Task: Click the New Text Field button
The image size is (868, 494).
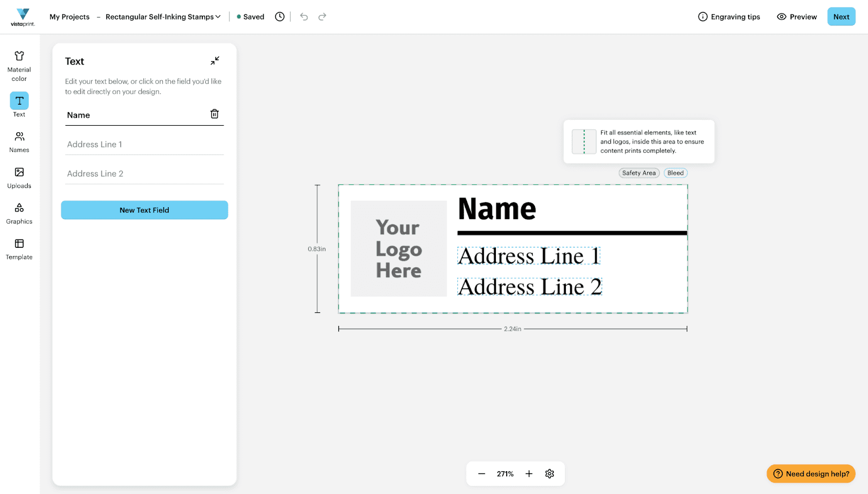Action: [x=144, y=210]
